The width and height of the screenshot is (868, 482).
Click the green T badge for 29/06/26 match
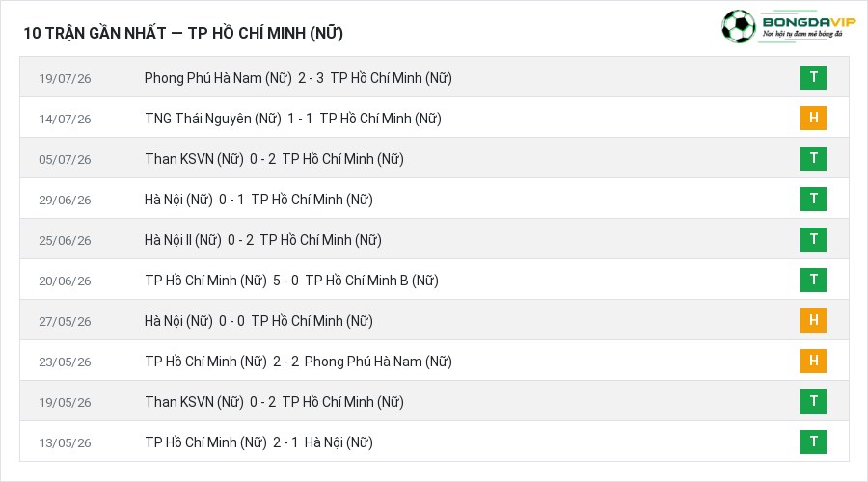[x=813, y=199]
